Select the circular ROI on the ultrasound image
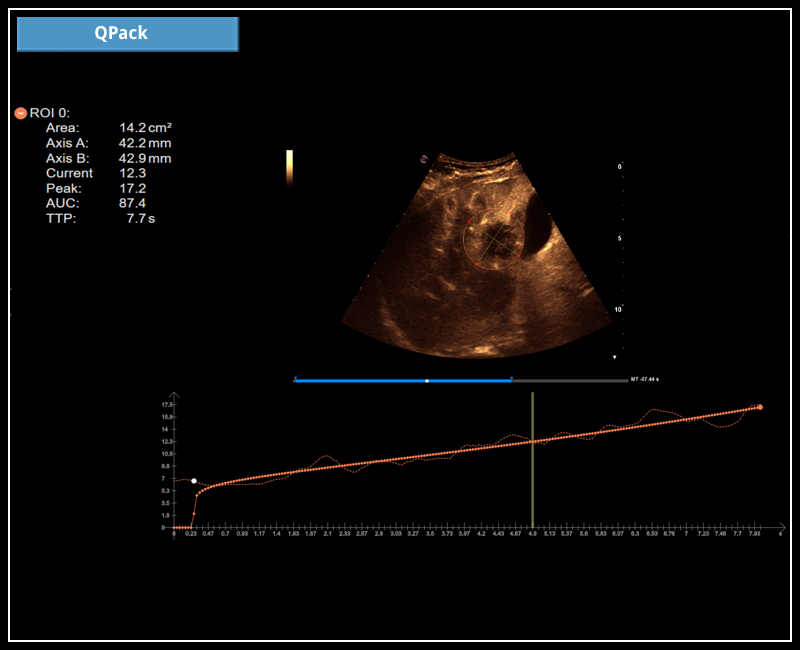The width and height of the screenshot is (800, 650). click(493, 240)
